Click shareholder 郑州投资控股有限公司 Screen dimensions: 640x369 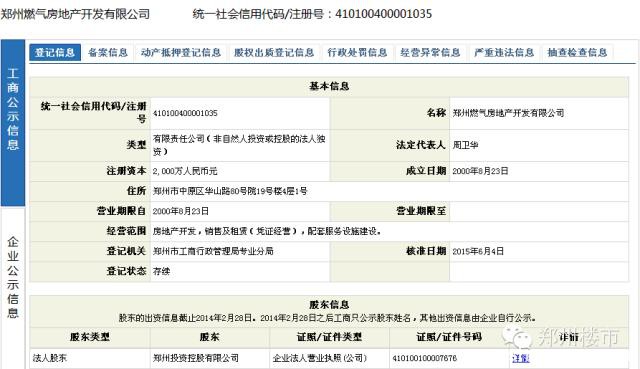tap(196, 358)
